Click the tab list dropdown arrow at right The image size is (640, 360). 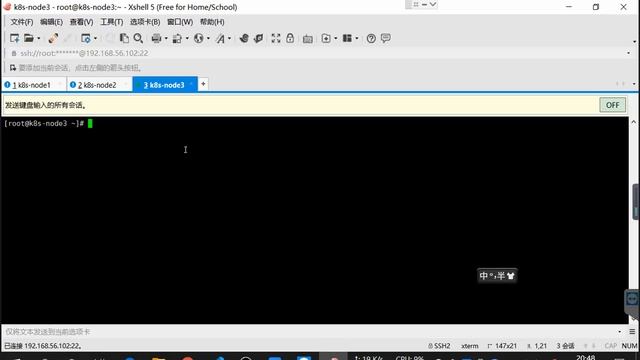(x=634, y=84)
